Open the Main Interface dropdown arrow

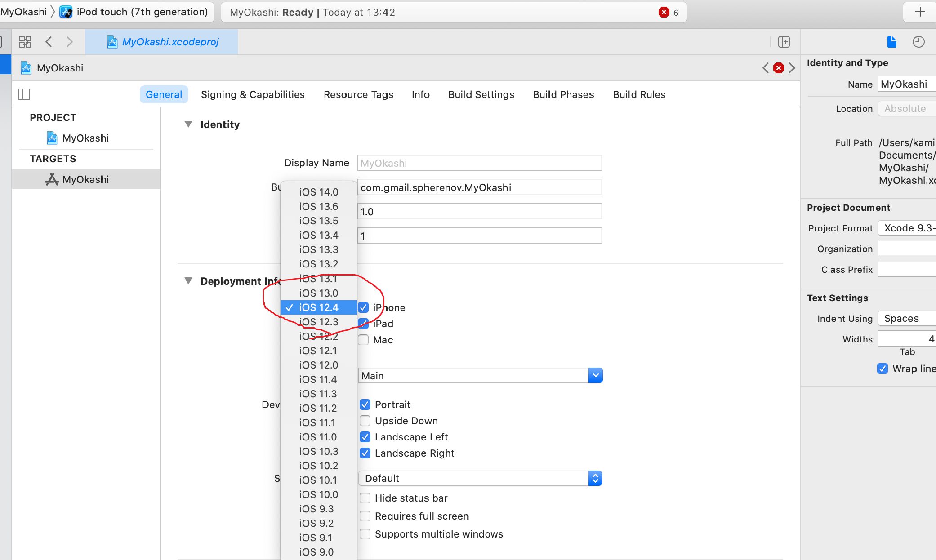tap(595, 375)
